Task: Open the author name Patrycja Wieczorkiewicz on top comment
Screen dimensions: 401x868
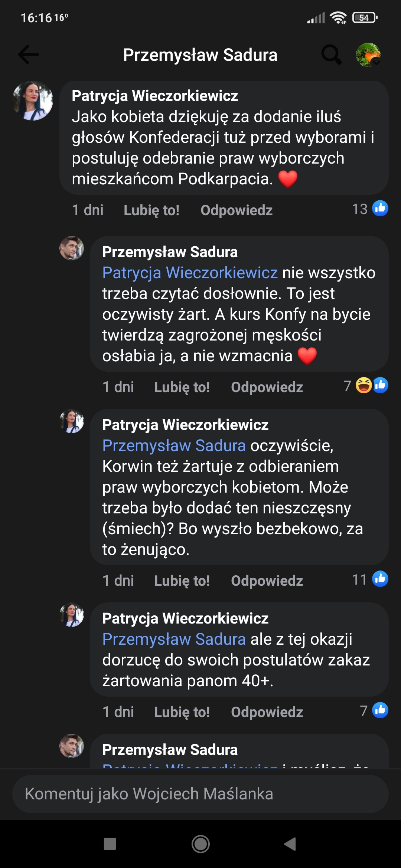Action: click(x=155, y=96)
